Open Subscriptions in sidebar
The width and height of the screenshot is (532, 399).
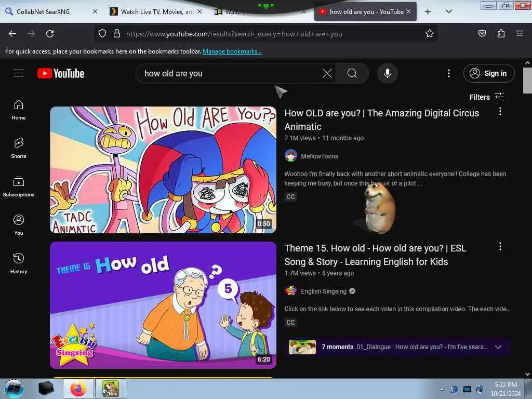(19, 187)
